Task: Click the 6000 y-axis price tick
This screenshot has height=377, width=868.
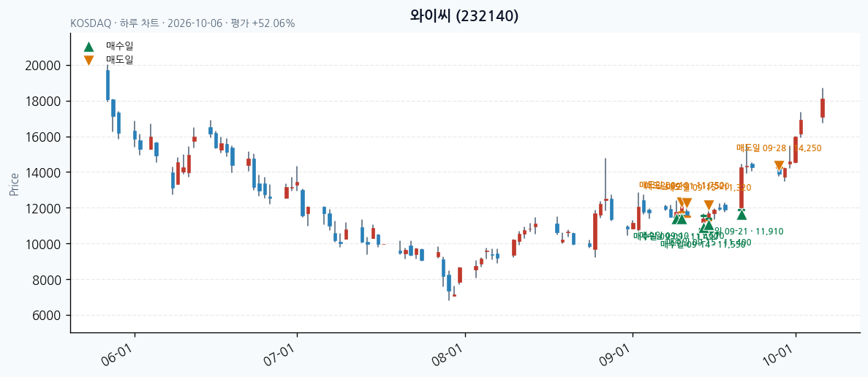Action: tap(46, 316)
